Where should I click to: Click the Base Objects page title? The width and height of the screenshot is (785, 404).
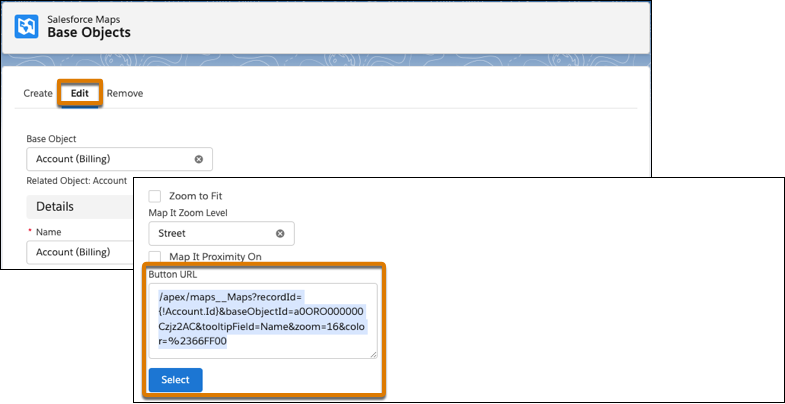tap(89, 33)
